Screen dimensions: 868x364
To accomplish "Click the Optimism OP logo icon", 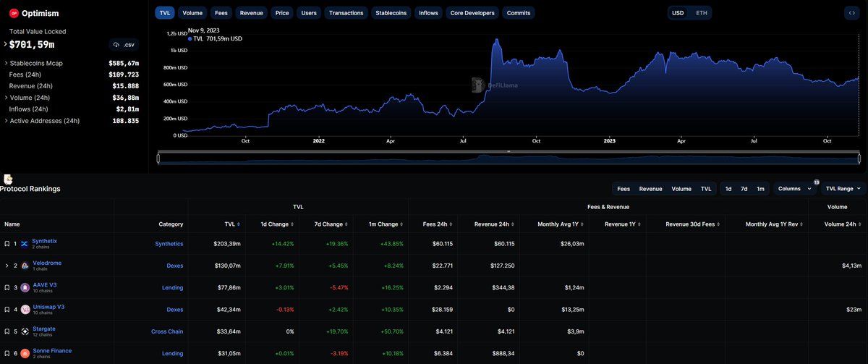I will pyautogui.click(x=14, y=13).
